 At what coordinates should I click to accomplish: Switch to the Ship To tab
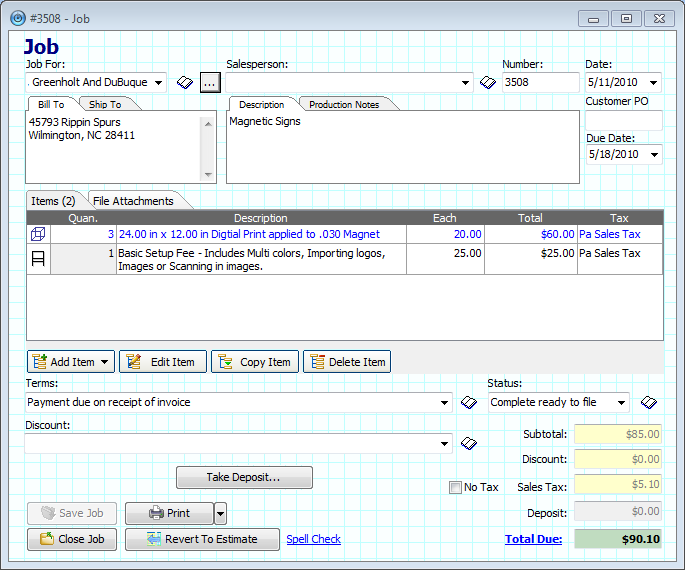click(105, 104)
